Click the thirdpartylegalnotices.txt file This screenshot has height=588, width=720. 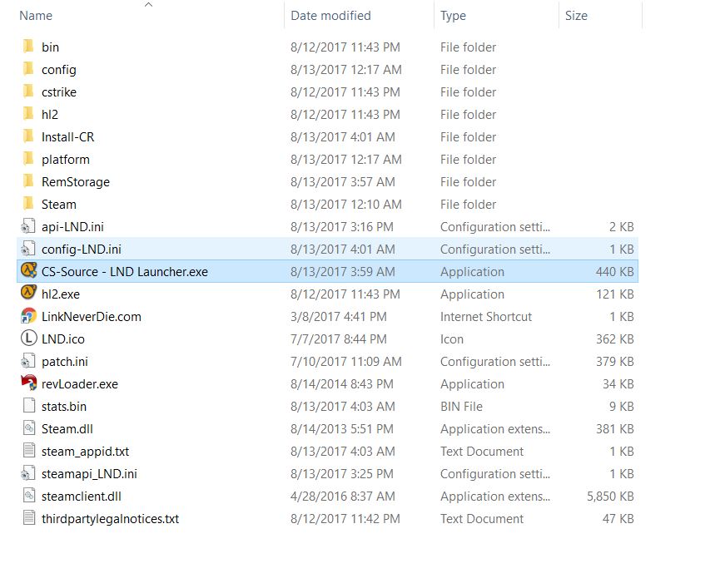[110, 518]
